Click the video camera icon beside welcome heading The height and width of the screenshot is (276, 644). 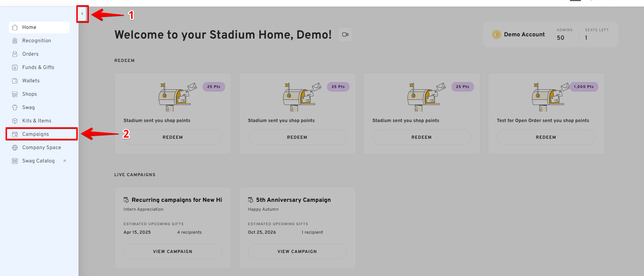[345, 34]
